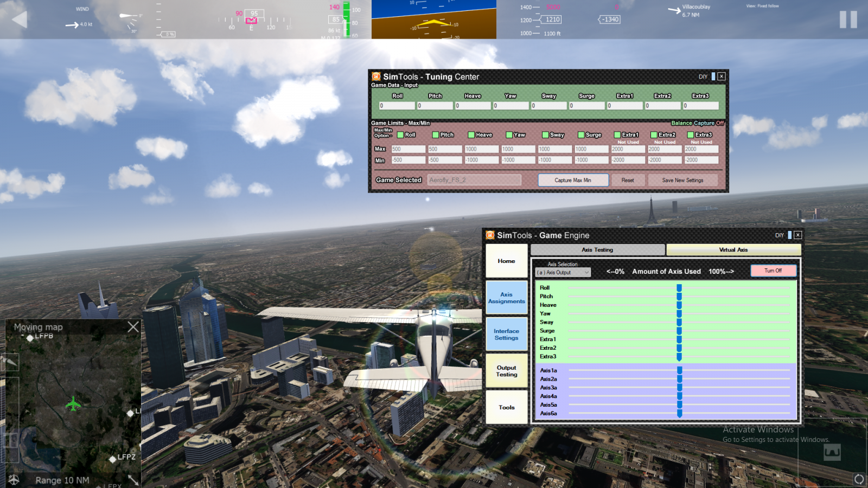
Task: Switch to the Virtual Axis tab
Action: [733, 250]
